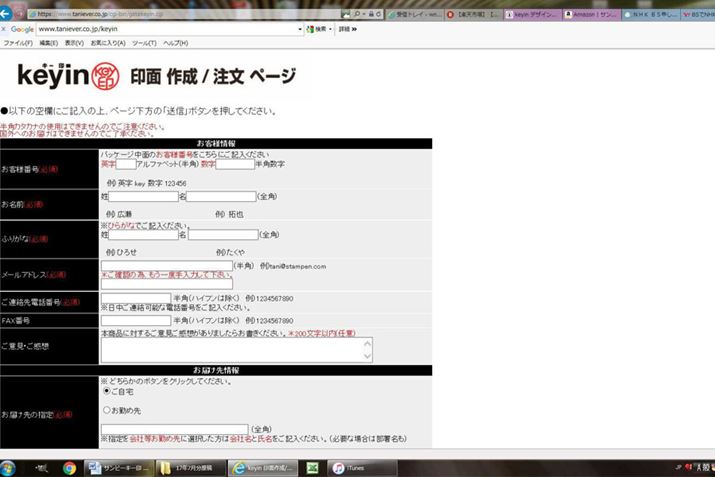Click the 姓 name input field
Screen dimensions: 715x477
point(143,196)
